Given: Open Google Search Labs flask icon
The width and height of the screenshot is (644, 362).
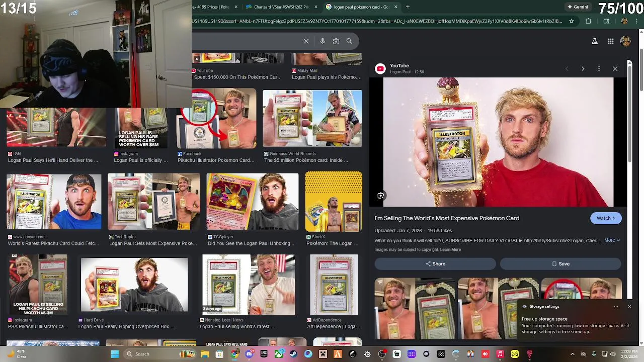Looking at the screenshot, I should (595, 41).
